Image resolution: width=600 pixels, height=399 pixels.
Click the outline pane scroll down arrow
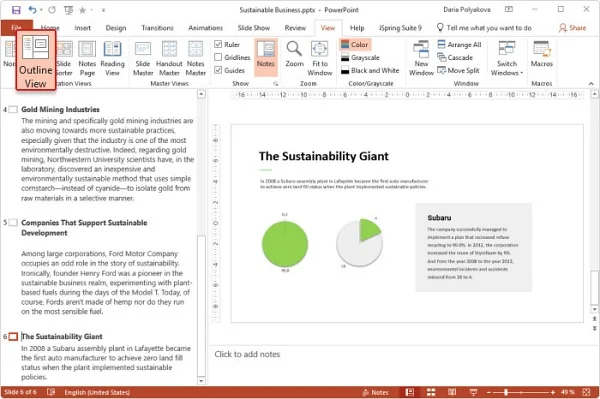point(201,381)
